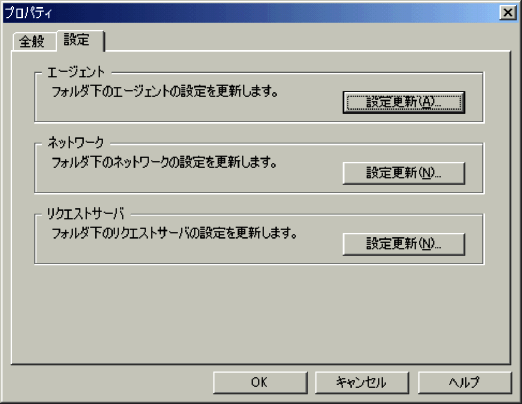Screen dimensions: 522x404
Task: Click 設定更新(N) in the ネットワーク group
Action: [404, 173]
